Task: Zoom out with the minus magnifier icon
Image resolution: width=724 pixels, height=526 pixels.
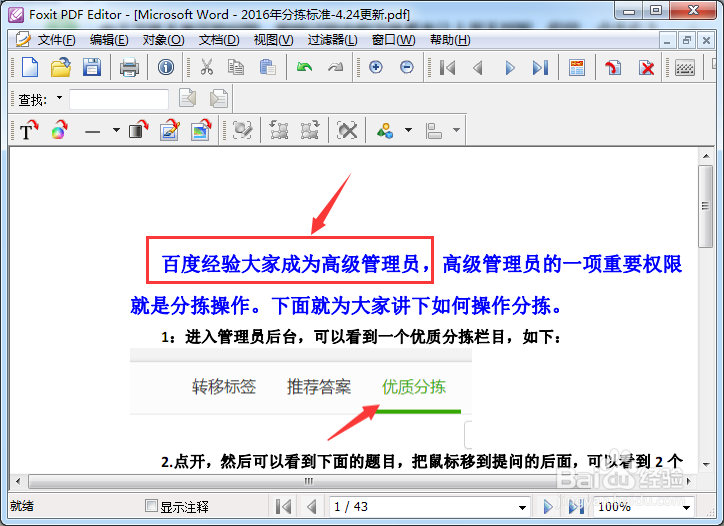Action: tap(407, 67)
